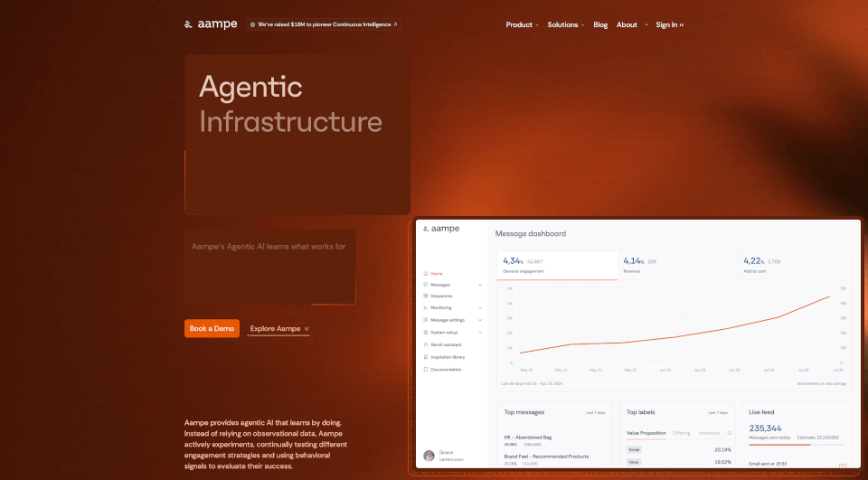Click the Agentic Infrastructure hero heading
The width and height of the screenshot is (868, 480).
pos(290,104)
